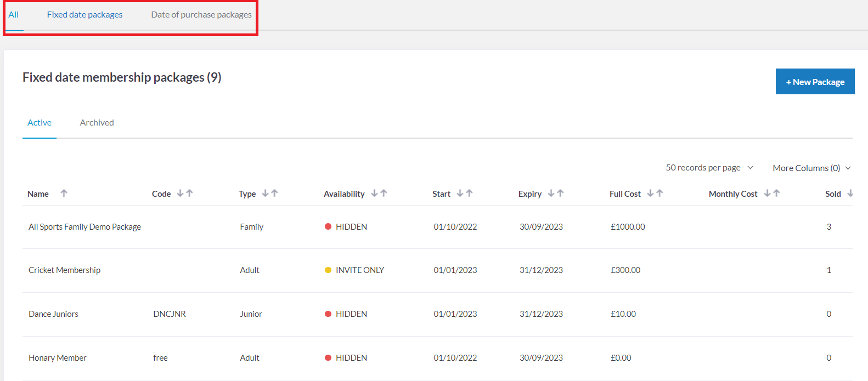This screenshot has width=868, height=381.
Task: Show the Archived packages tab
Action: (x=97, y=123)
